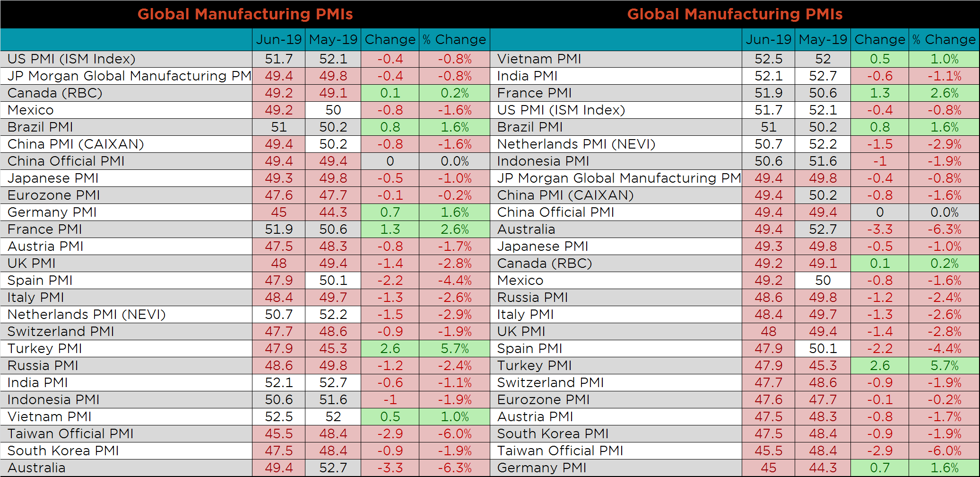Select the -3.3 change cell in right table's Australia row
This screenshot has width=980, height=477.
tap(879, 230)
